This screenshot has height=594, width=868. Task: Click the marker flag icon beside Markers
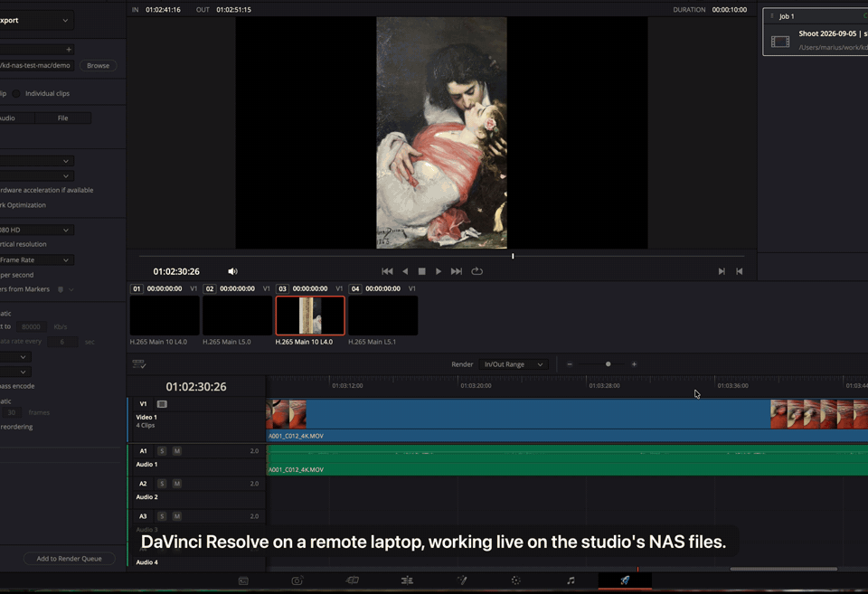tap(61, 289)
